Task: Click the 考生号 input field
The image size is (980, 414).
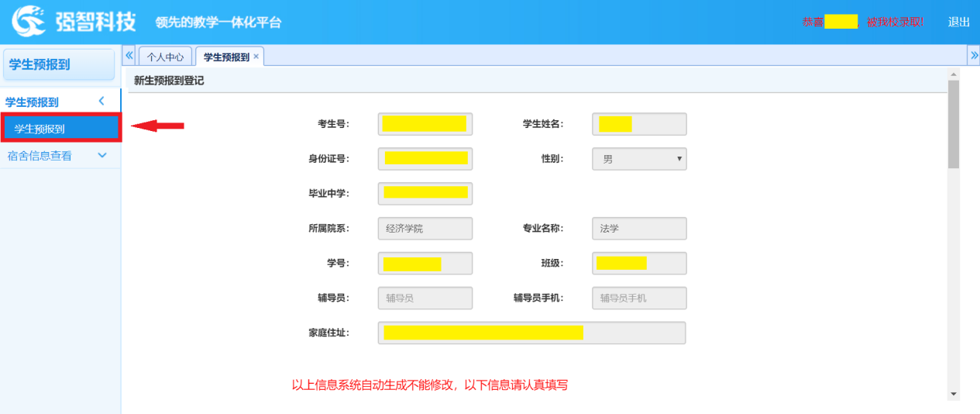Action: point(425,124)
